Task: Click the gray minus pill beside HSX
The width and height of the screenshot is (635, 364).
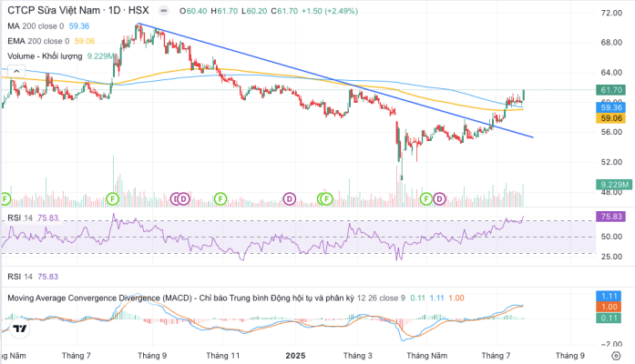Action: [164, 11]
